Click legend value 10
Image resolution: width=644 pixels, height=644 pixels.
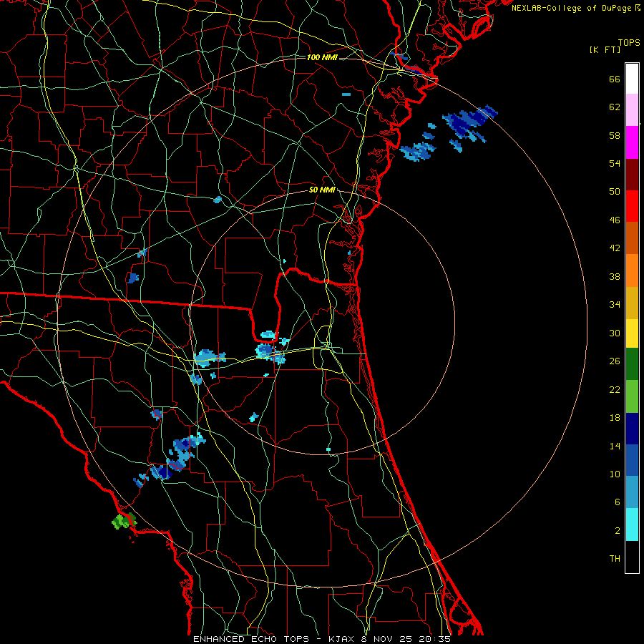point(615,474)
